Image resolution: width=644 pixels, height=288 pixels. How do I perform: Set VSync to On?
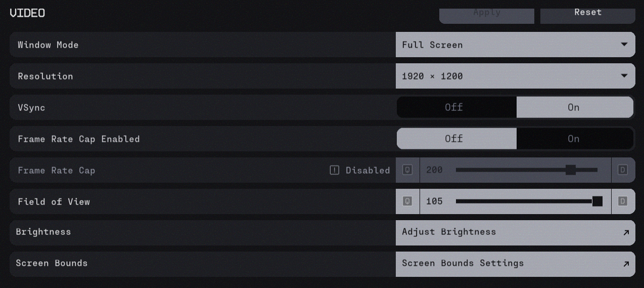point(574,107)
